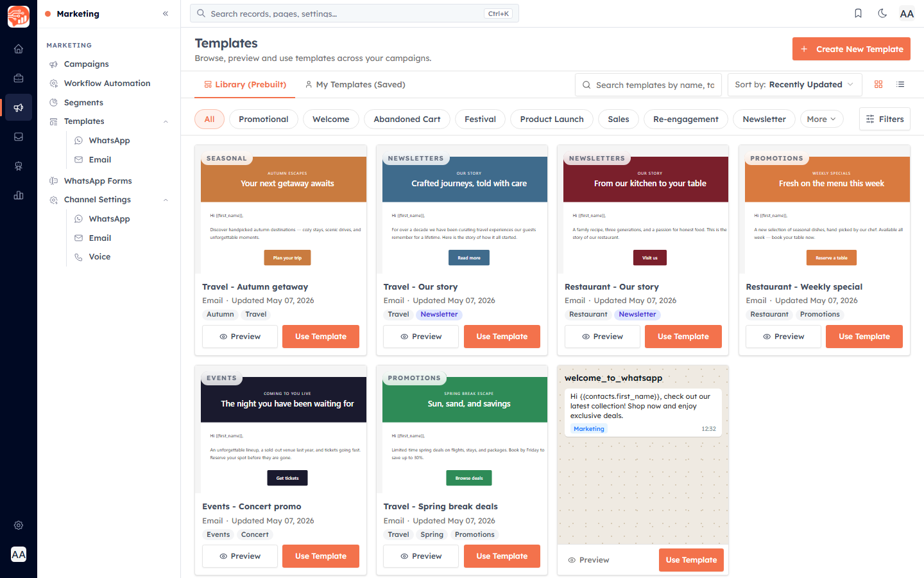Viewport: 924px width, 578px height.
Task: Open the briefcase icon in the left rail
Action: pos(19,78)
